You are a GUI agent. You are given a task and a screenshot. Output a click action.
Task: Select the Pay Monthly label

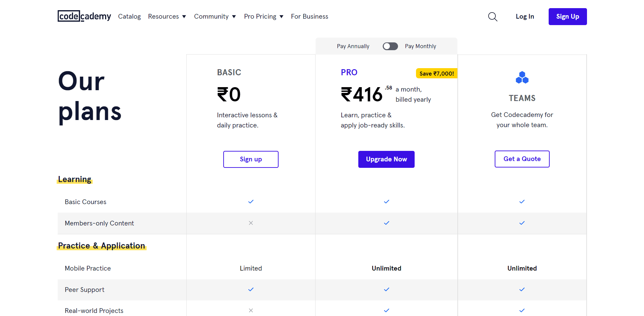tap(420, 46)
